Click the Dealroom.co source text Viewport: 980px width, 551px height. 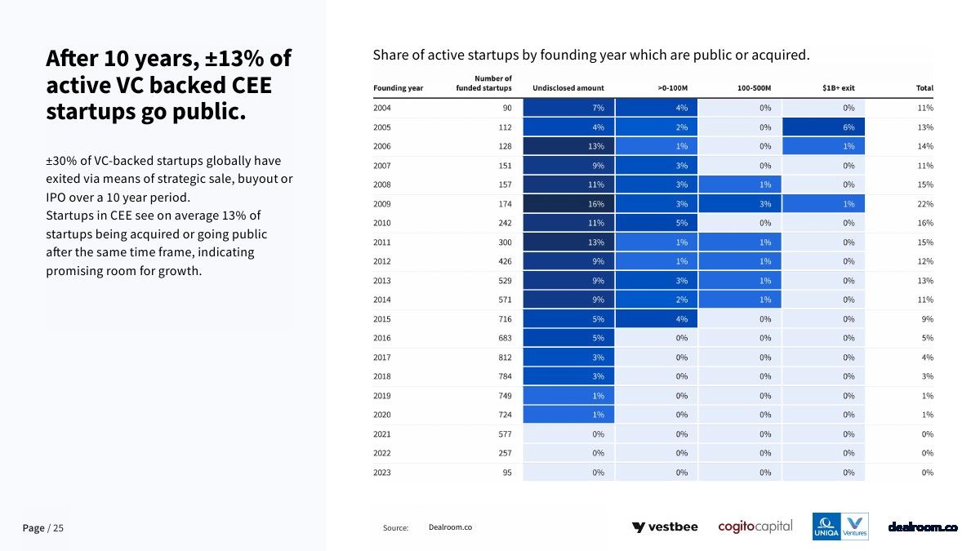450,527
